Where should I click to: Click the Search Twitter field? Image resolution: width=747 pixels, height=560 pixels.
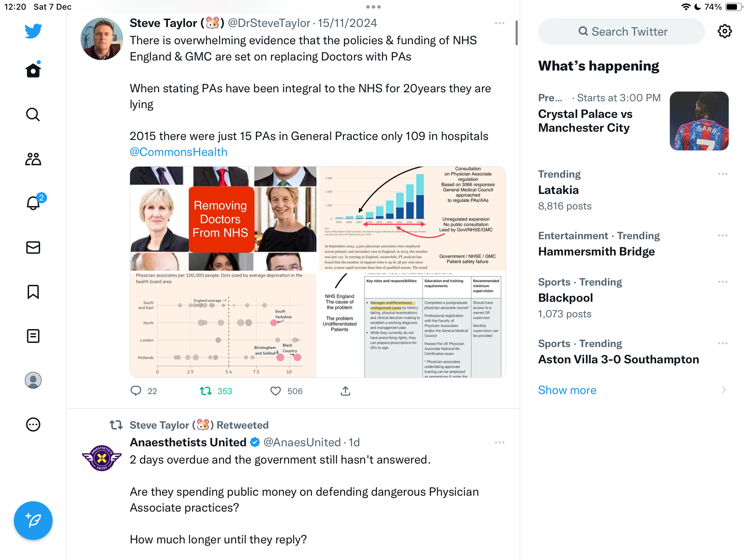tap(621, 31)
